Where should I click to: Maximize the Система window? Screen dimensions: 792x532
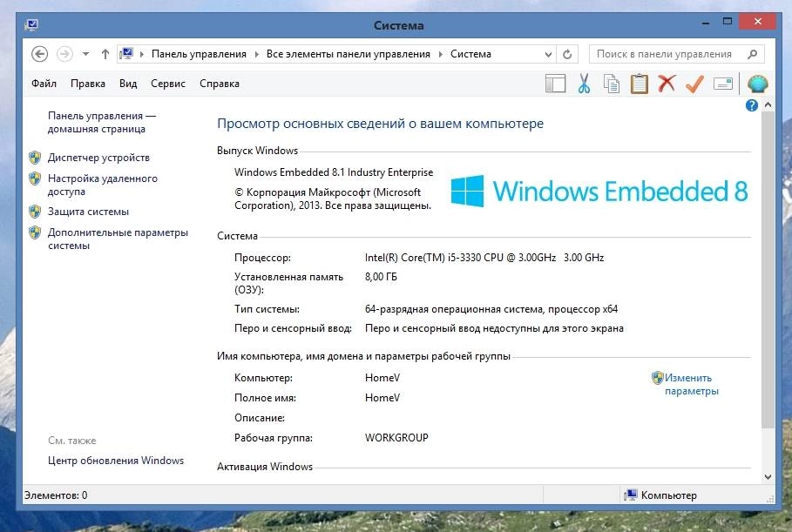[728, 22]
